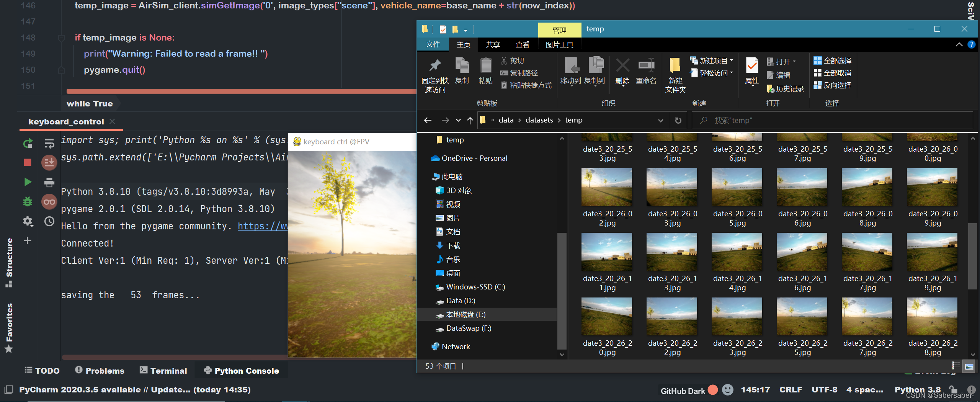Viewport: 980px width, 402px height.
Task: Click Explorer up-one-level arrow
Action: pos(470,120)
